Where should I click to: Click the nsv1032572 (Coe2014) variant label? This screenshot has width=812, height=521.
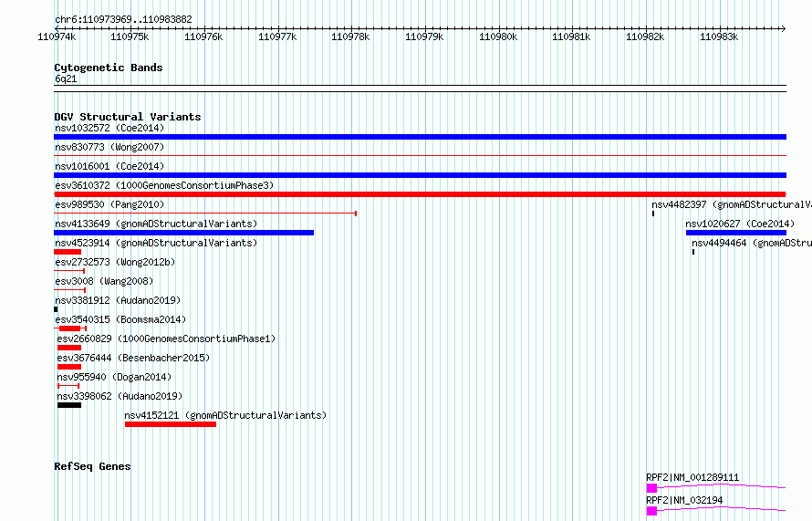[x=109, y=128]
